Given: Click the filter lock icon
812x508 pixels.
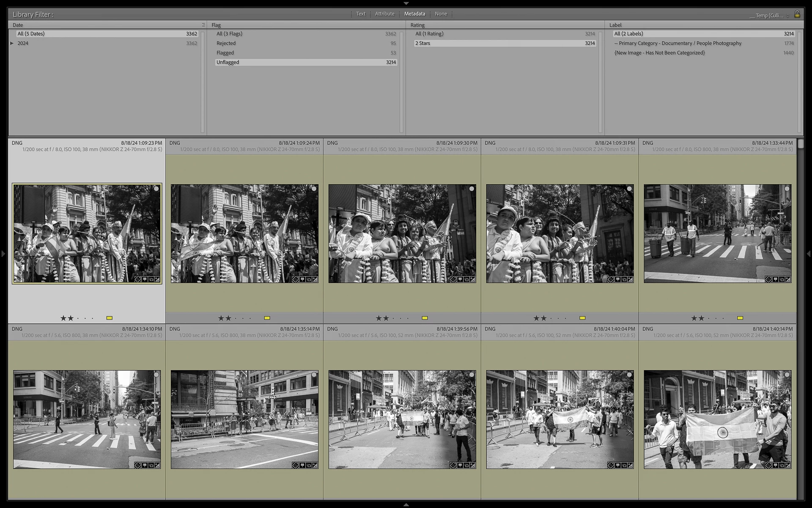Looking at the screenshot, I should pos(797,14).
